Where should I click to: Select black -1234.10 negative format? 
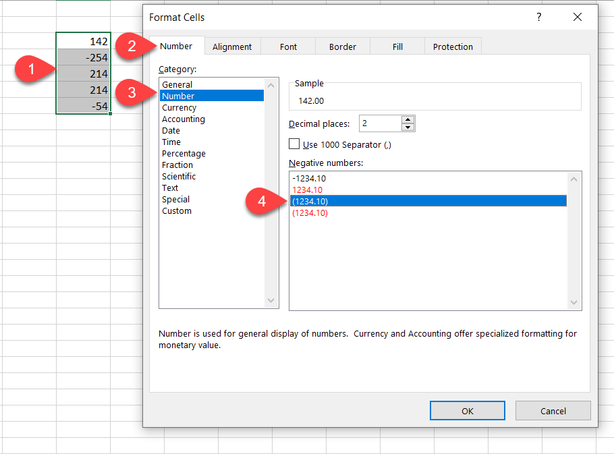point(428,179)
